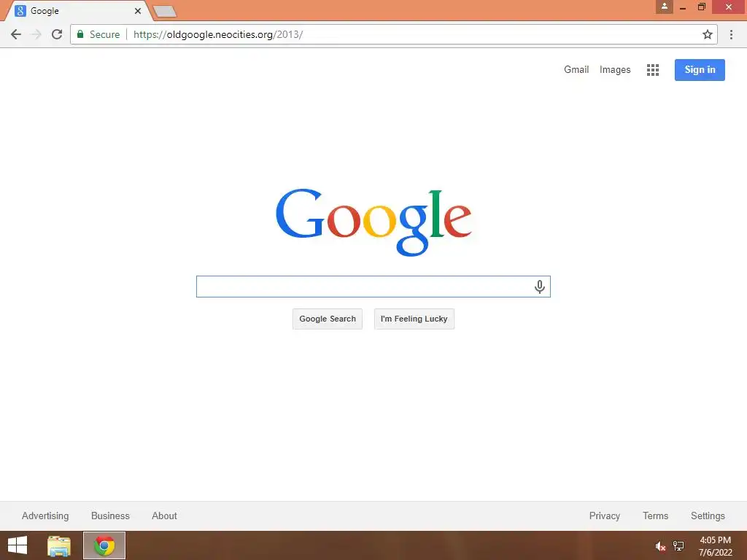The image size is (747, 560).
Task: Click the muted volume tray icon
Action: coord(660,546)
